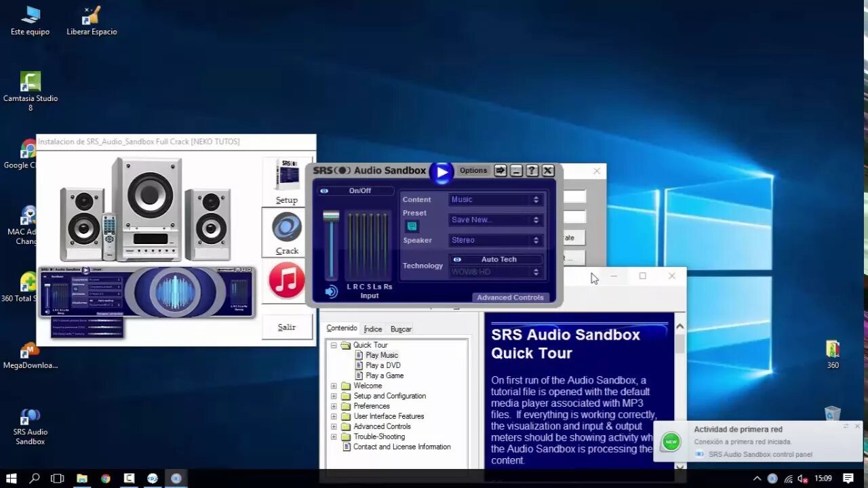Open the MegaDownloader desktop icon
868x488 pixels.
pyautogui.click(x=30, y=356)
